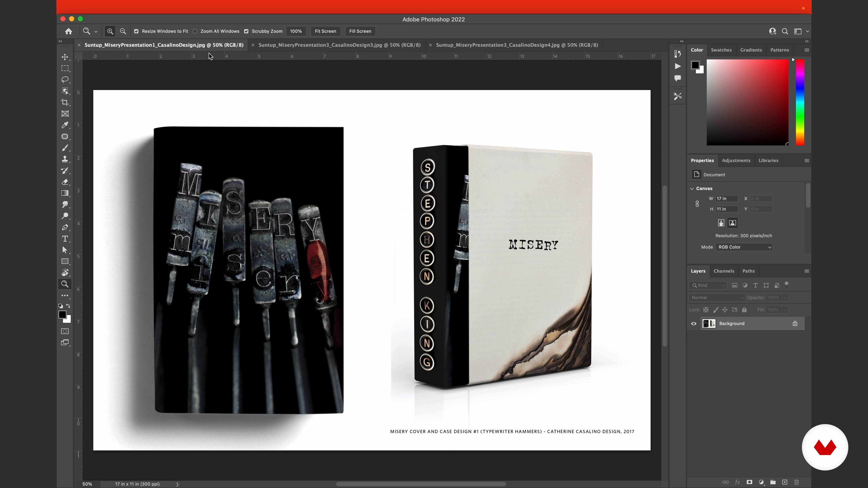Open Edit Toolbar three-dots menu
868x488 pixels.
[x=65, y=295]
